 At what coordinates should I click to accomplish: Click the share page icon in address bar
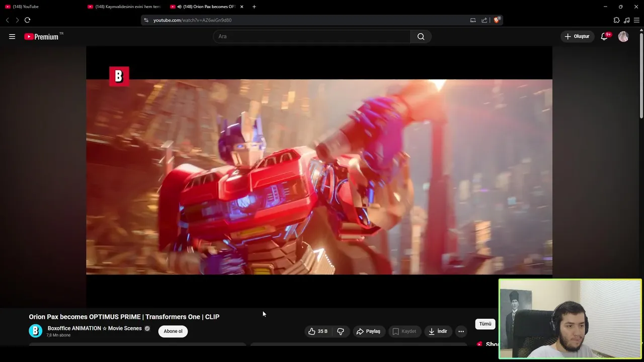[484, 20]
